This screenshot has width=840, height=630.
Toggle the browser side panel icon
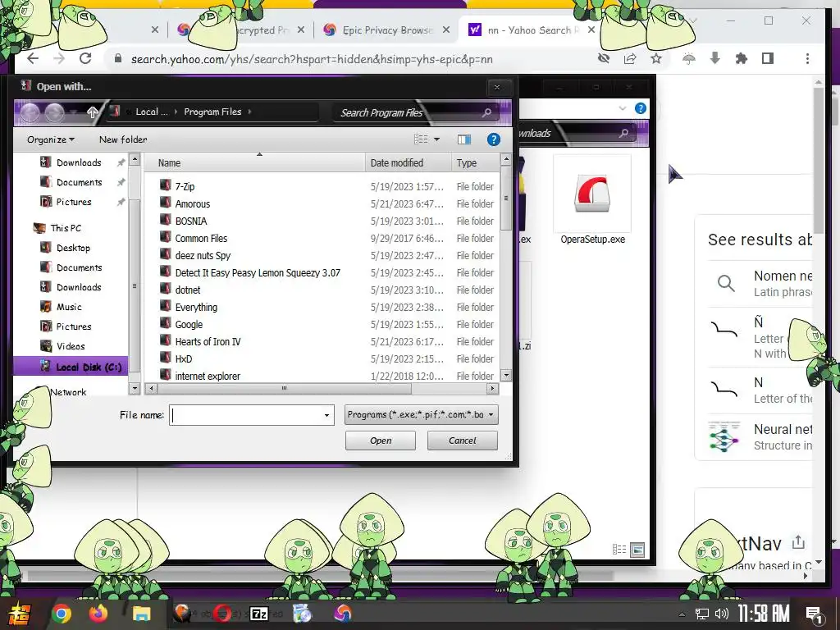point(768,58)
